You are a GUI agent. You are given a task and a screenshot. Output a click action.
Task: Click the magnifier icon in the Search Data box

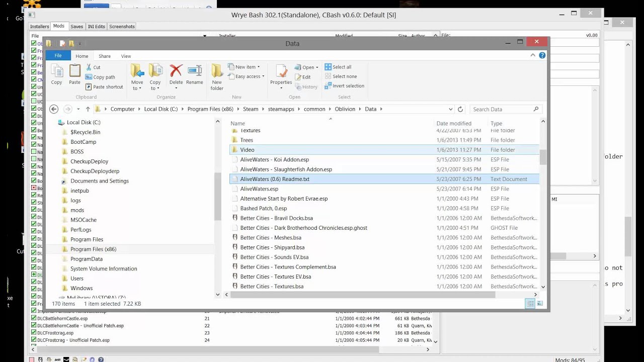(x=536, y=109)
